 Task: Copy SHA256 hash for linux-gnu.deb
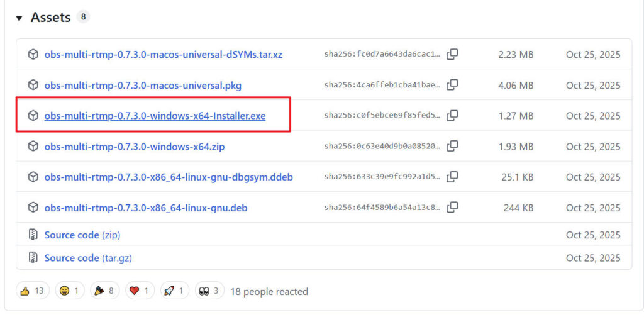pos(452,208)
